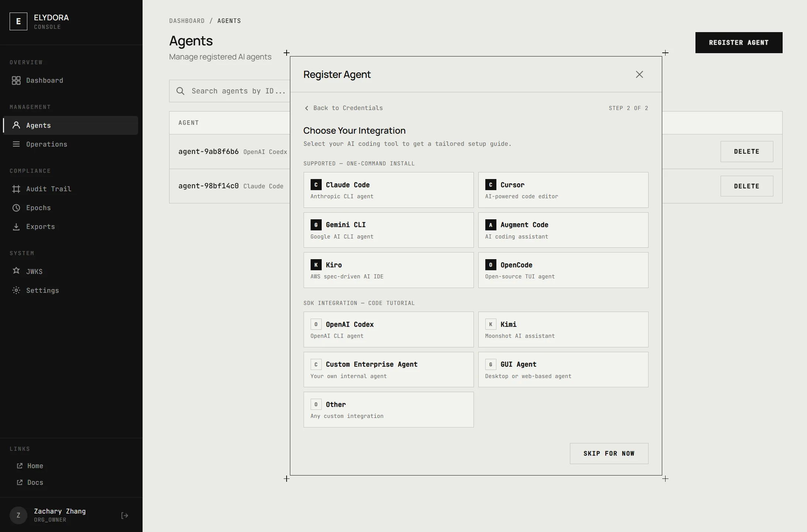Open Audit Trail via the hash icon
Viewport: 807px width, 532px height.
(x=16, y=189)
